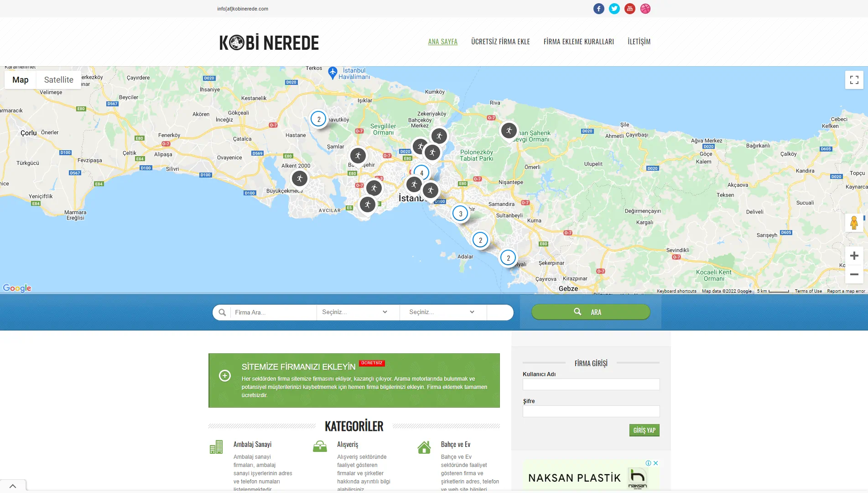Zoom in on the map
This screenshot has width=868, height=493.
pyautogui.click(x=854, y=256)
